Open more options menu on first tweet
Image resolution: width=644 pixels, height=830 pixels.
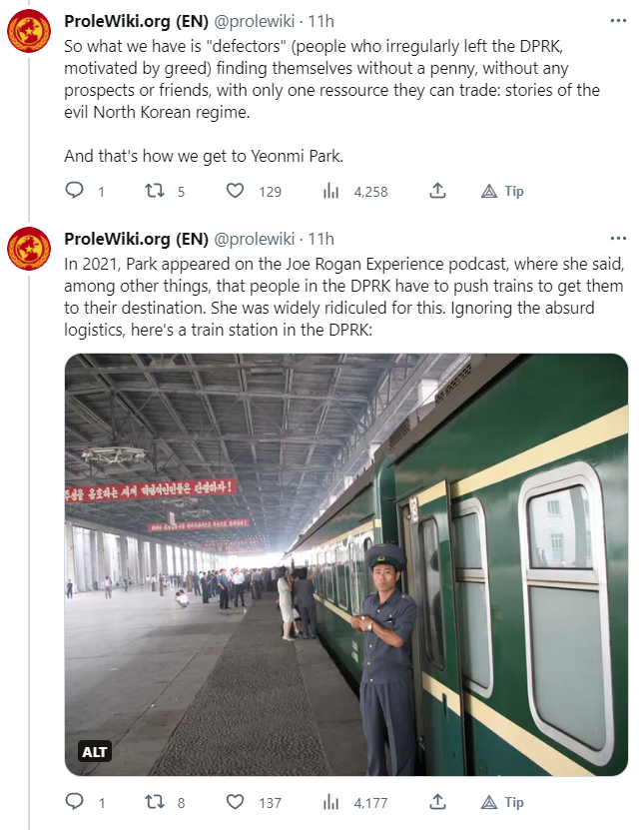pos(618,21)
